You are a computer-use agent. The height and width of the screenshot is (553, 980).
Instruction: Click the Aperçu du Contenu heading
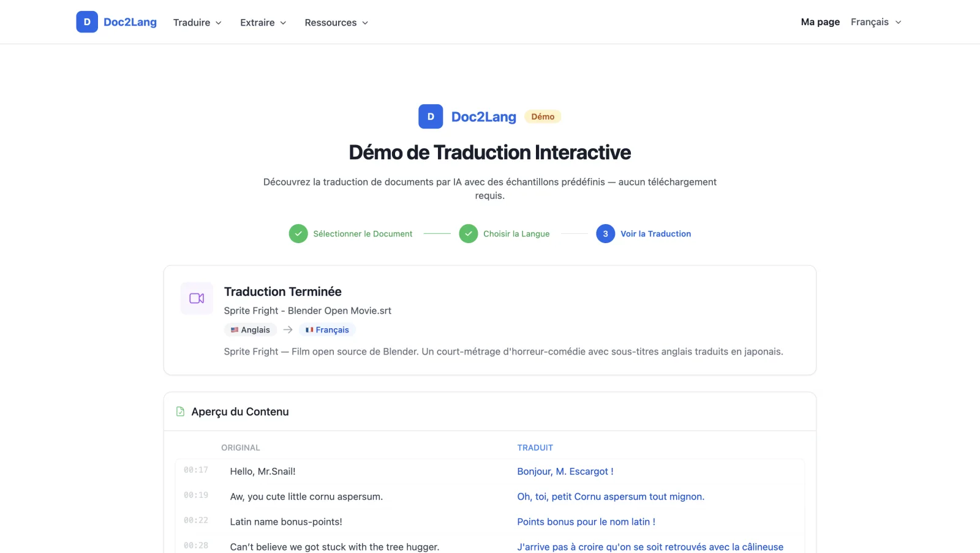(x=240, y=412)
